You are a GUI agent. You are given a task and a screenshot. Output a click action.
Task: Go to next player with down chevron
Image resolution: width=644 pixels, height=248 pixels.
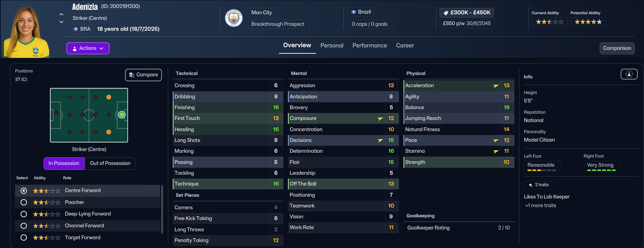pos(61,22)
